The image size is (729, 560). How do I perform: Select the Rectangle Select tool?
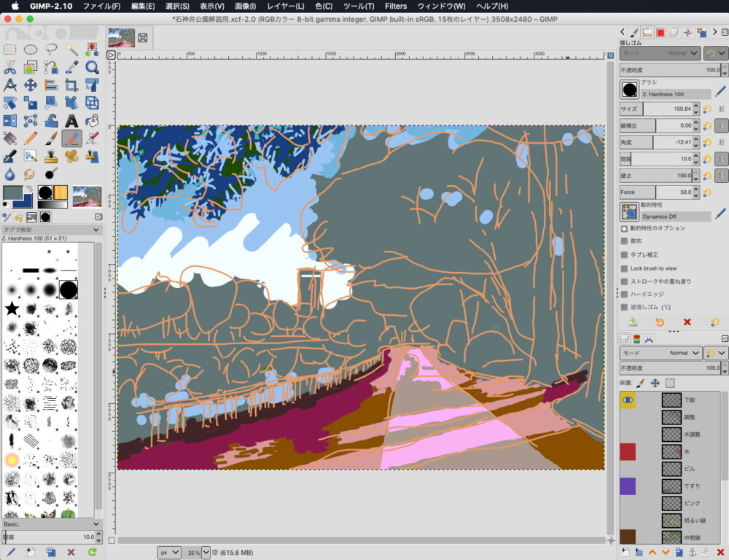tap(10, 49)
